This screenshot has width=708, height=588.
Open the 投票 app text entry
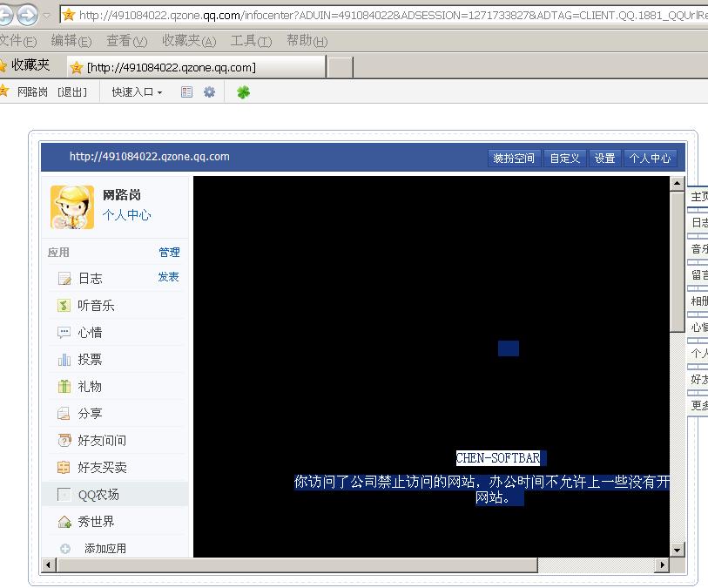coord(91,360)
